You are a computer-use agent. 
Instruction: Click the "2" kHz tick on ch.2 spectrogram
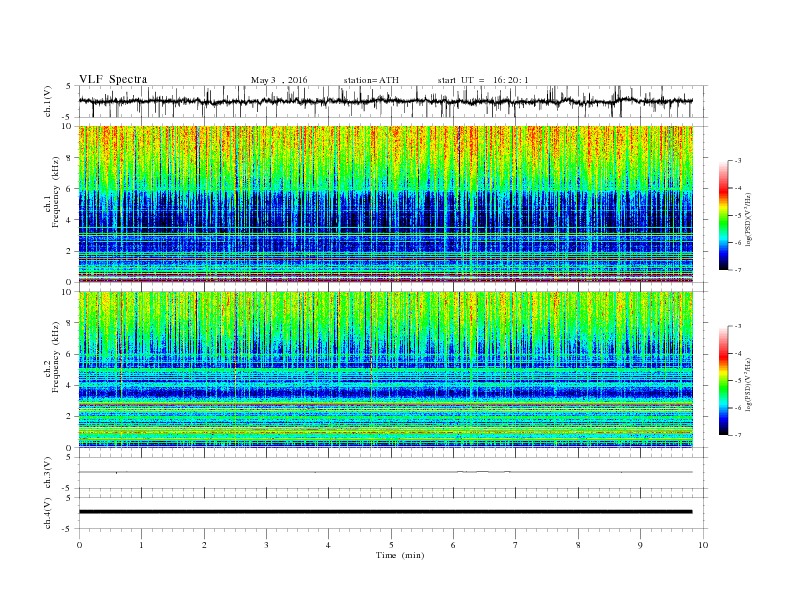click(69, 417)
